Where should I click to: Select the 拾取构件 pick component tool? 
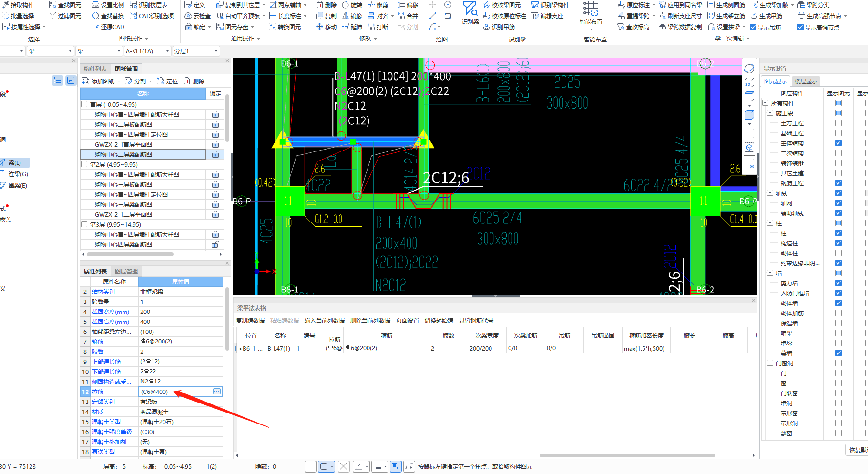pos(18,5)
